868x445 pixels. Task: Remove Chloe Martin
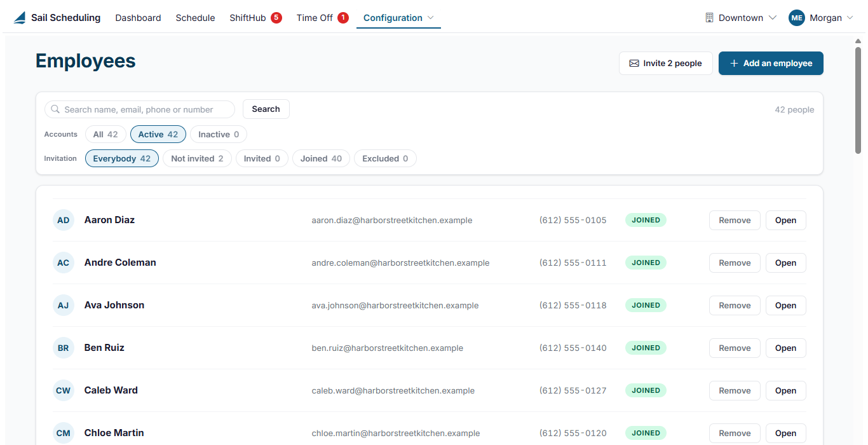tap(735, 434)
